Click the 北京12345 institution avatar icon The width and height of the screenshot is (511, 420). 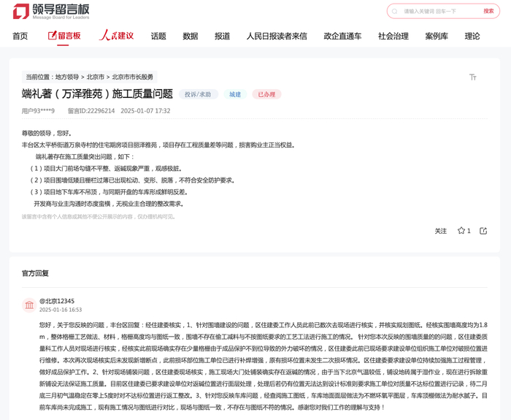tap(29, 305)
